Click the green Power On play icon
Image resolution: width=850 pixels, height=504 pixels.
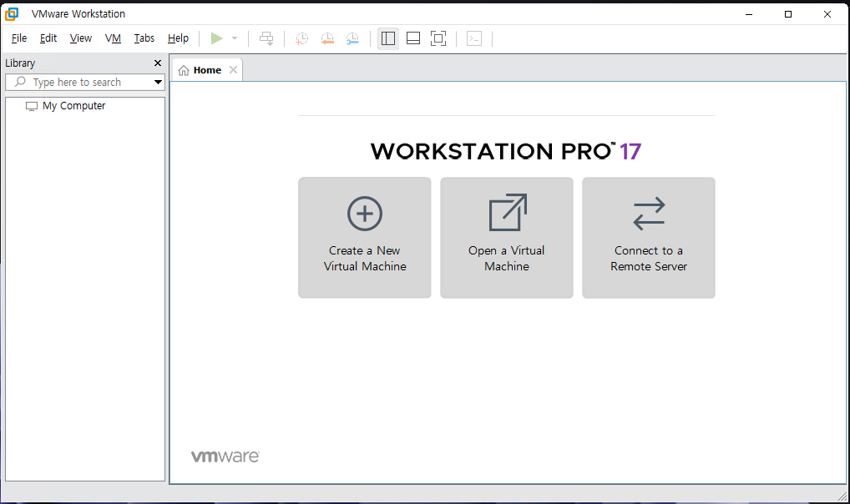[217, 38]
